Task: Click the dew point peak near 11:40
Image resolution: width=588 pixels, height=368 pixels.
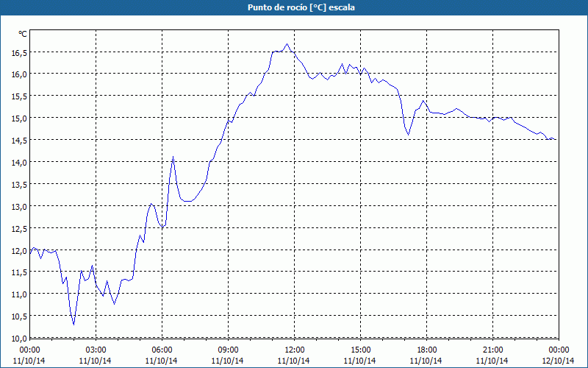Action: 287,44
